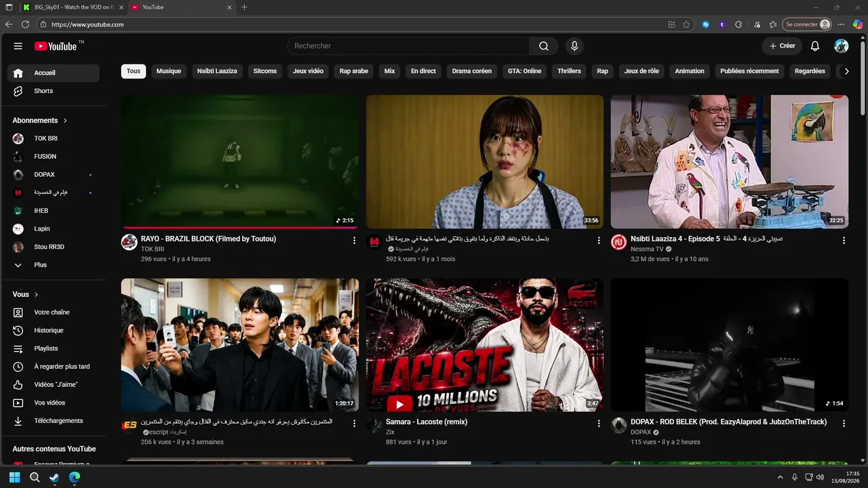Click the Se connecter browser profile button
Image resolution: width=868 pixels, height=488 pixels.
807,24
